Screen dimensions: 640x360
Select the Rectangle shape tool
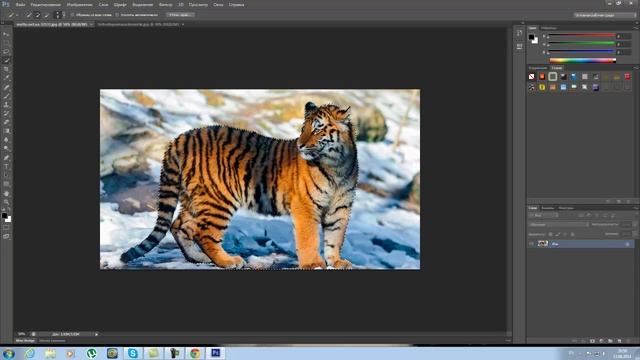click(x=6, y=184)
